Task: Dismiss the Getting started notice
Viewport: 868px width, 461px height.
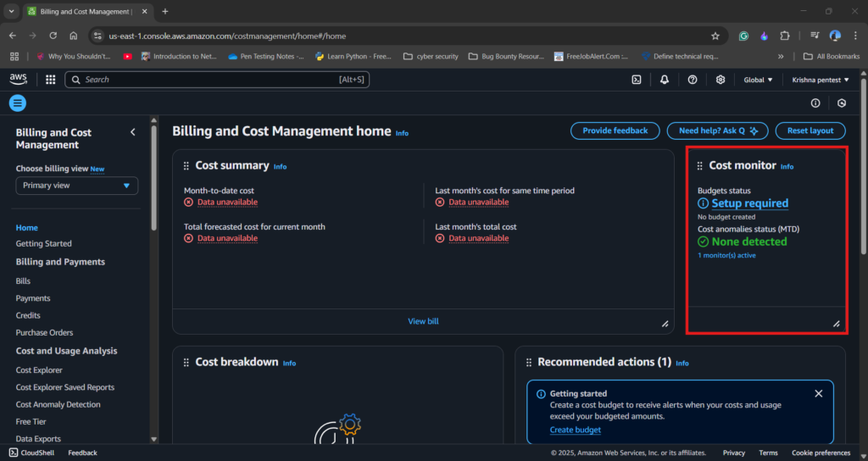Action: point(819,393)
